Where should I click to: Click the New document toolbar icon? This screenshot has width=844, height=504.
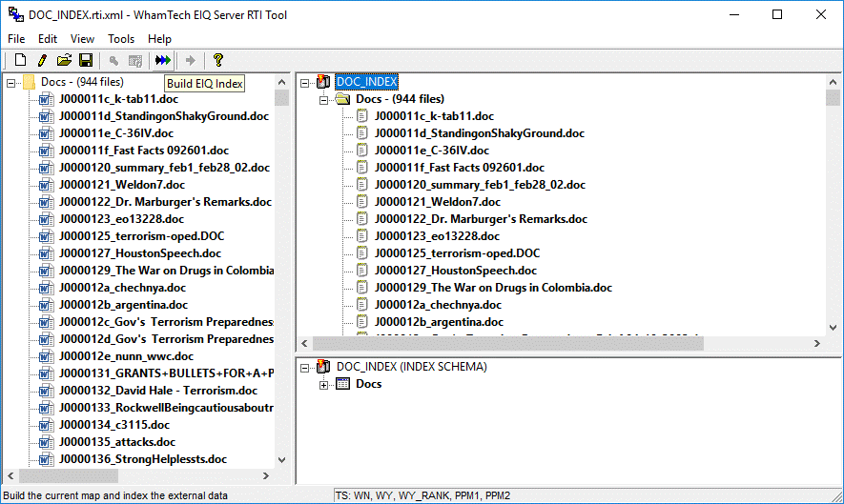[20, 60]
